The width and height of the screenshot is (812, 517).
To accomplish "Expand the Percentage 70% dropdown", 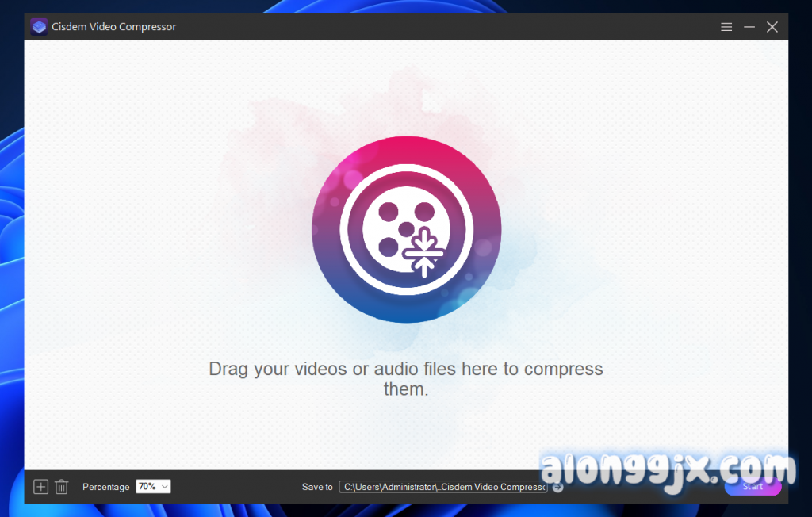I will [153, 487].
